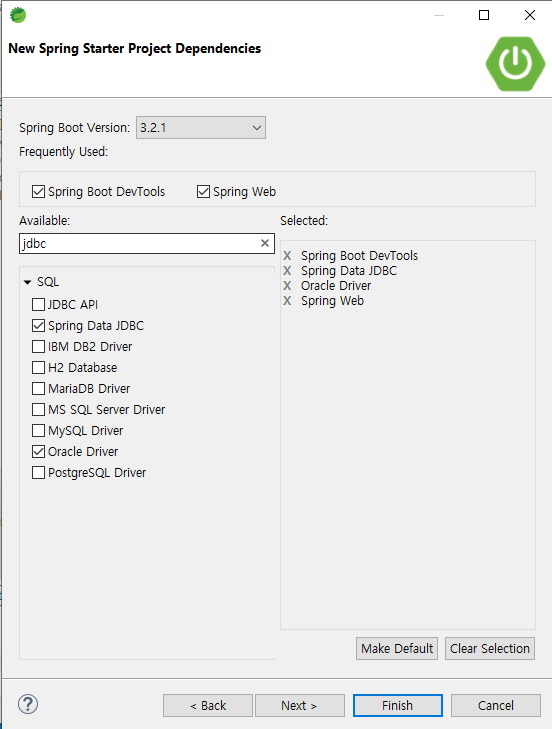Enable the JDBC API dependency
Viewport: 552px width, 729px height.
pos(38,305)
